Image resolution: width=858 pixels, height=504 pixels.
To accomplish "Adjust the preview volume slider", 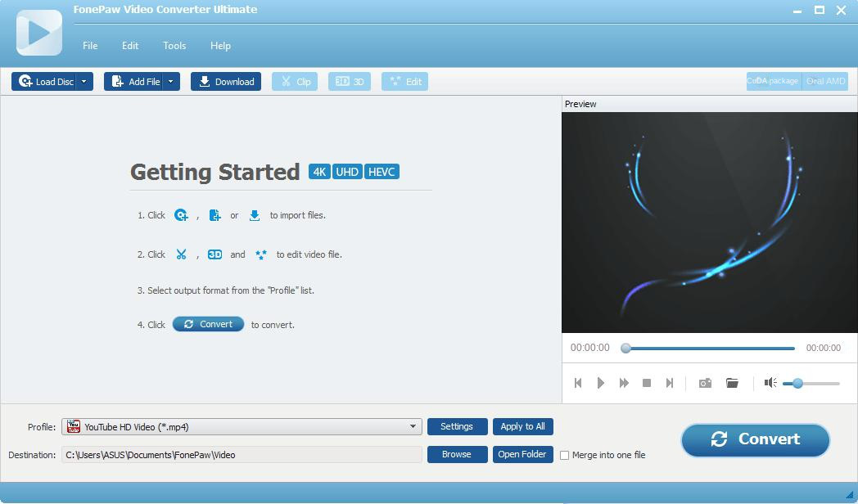I will click(x=796, y=382).
